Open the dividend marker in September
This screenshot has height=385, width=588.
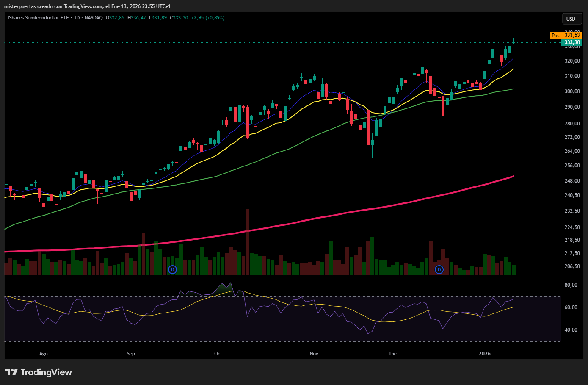click(172, 269)
